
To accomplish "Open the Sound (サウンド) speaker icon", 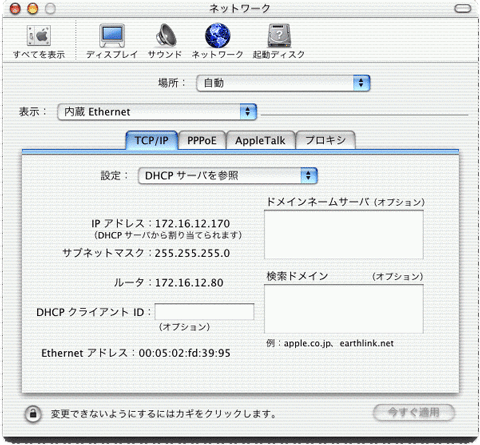I will (x=165, y=36).
